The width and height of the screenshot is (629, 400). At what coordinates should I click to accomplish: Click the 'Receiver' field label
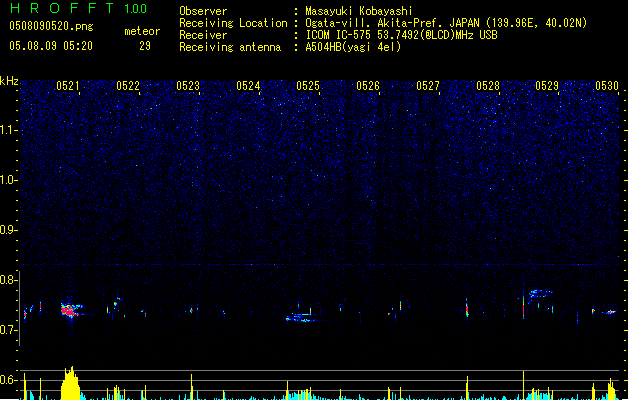[x=203, y=35]
